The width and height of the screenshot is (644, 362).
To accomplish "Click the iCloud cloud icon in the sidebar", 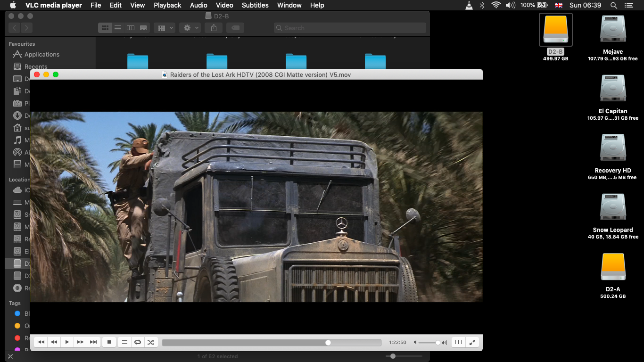I will 17,190.
